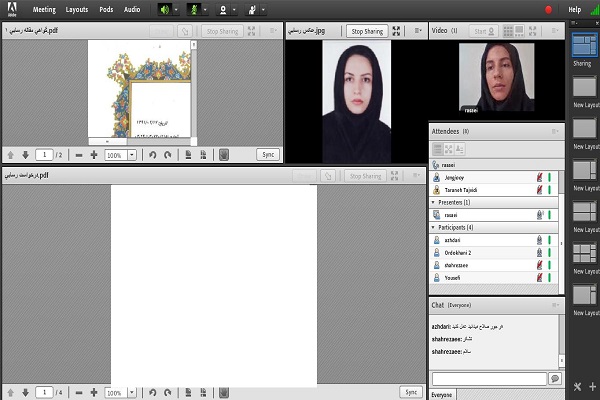This screenshot has height=400, width=600.
Task: Maximize the jpg image pod to full screen
Action: coord(396,31)
